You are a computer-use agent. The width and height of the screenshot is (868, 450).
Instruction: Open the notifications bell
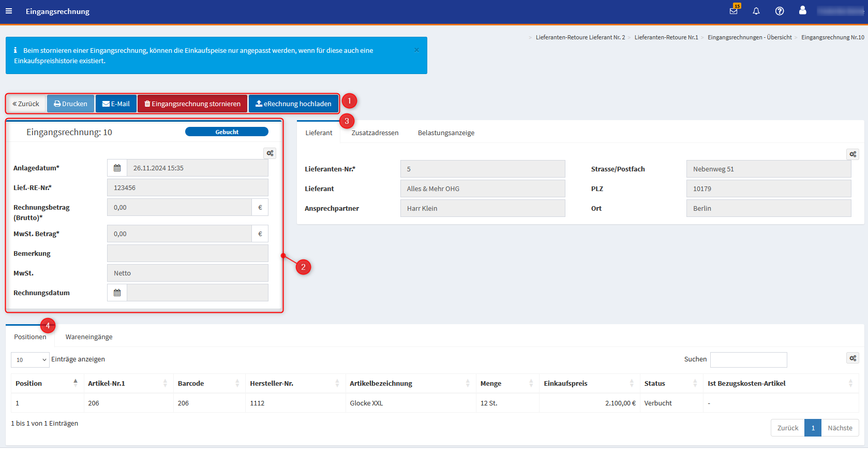[x=756, y=11]
